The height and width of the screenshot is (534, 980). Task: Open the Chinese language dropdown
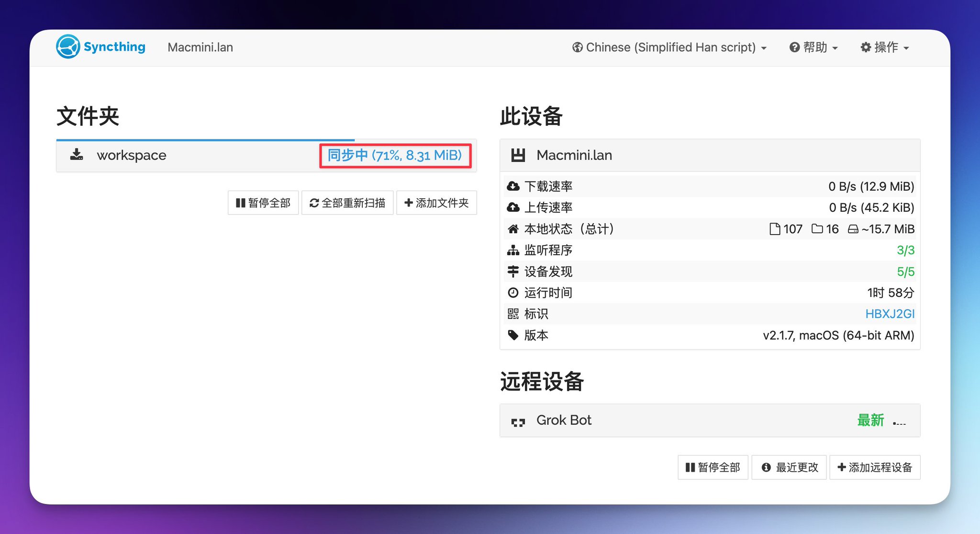(x=669, y=47)
